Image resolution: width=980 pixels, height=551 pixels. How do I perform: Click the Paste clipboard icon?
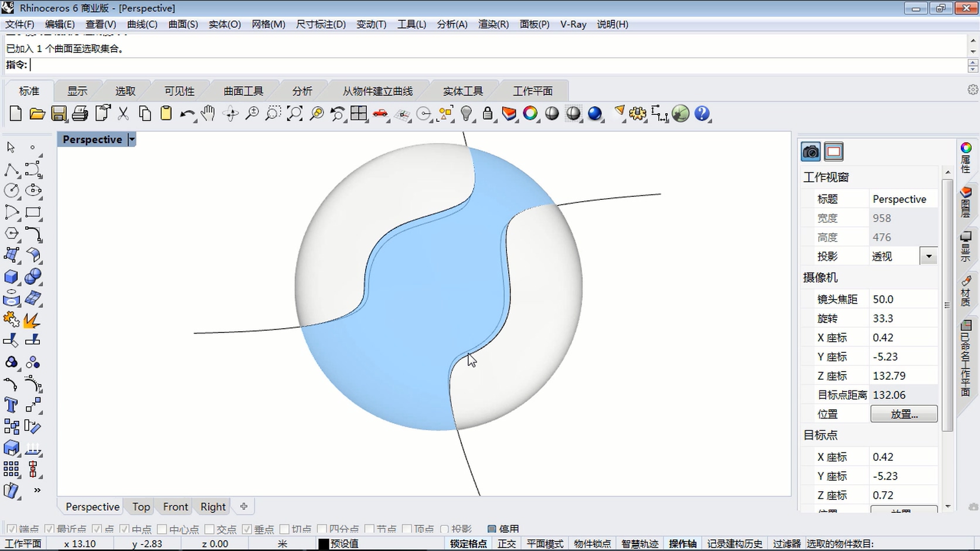[x=166, y=114]
